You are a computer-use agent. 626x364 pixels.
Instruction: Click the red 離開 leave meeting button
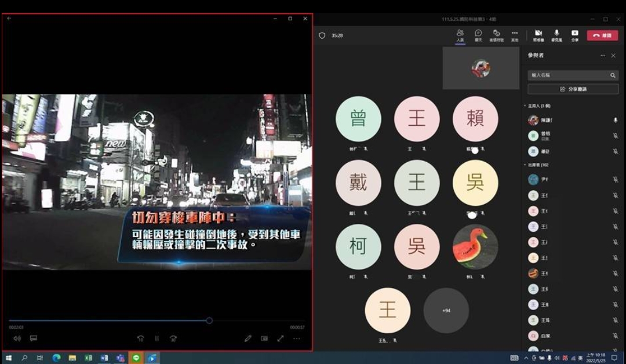tap(602, 35)
